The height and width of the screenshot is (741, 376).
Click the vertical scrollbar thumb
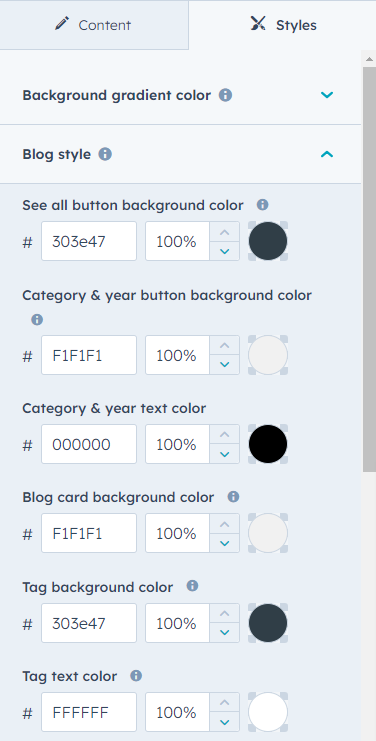point(369,268)
